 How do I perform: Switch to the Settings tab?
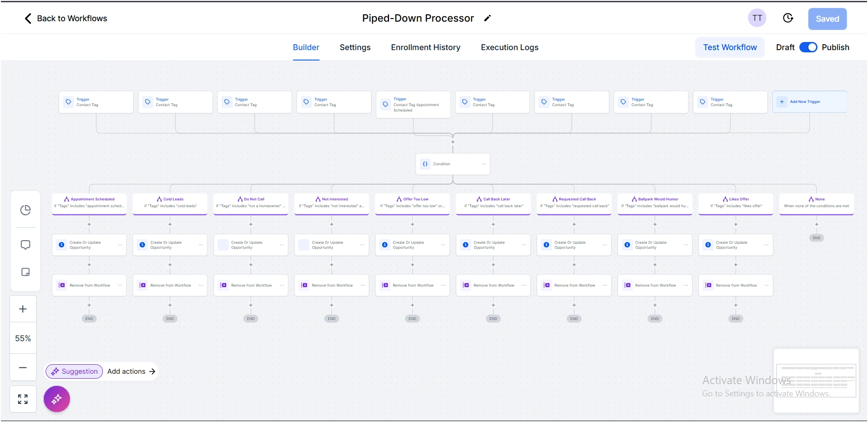tap(355, 47)
